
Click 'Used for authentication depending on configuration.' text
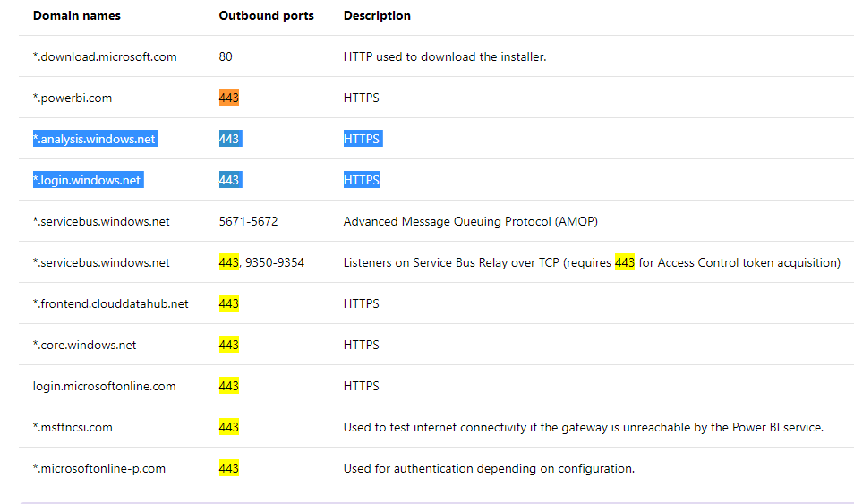coord(489,468)
